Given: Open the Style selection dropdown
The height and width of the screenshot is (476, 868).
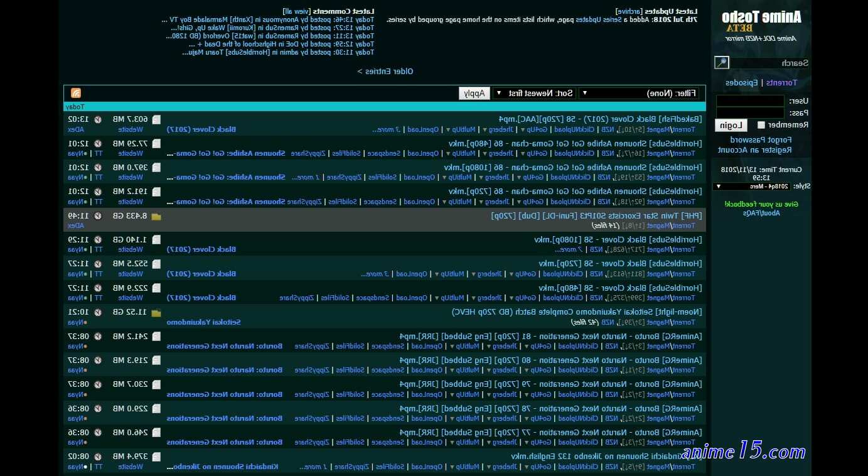Looking at the screenshot, I should click(752, 187).
